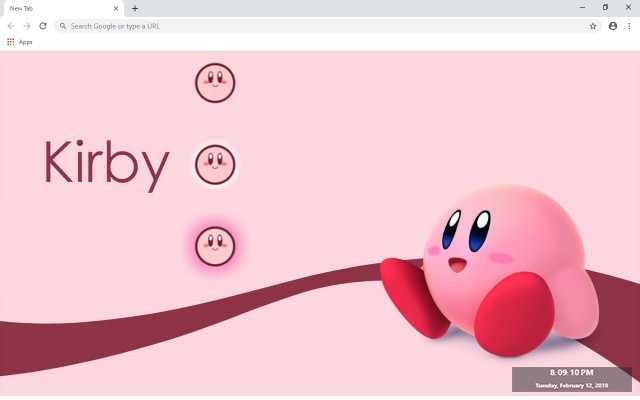Click the big Kirby character image
The image size is (640, 400).
[x=490, y=270]
